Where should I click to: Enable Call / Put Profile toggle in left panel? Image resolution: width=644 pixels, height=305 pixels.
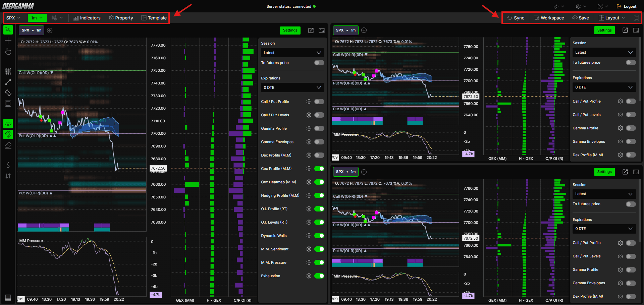click(x=319, y=102)
